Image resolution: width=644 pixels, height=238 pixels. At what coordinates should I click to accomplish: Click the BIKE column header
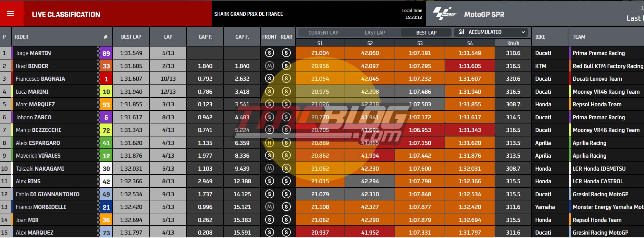540,37
